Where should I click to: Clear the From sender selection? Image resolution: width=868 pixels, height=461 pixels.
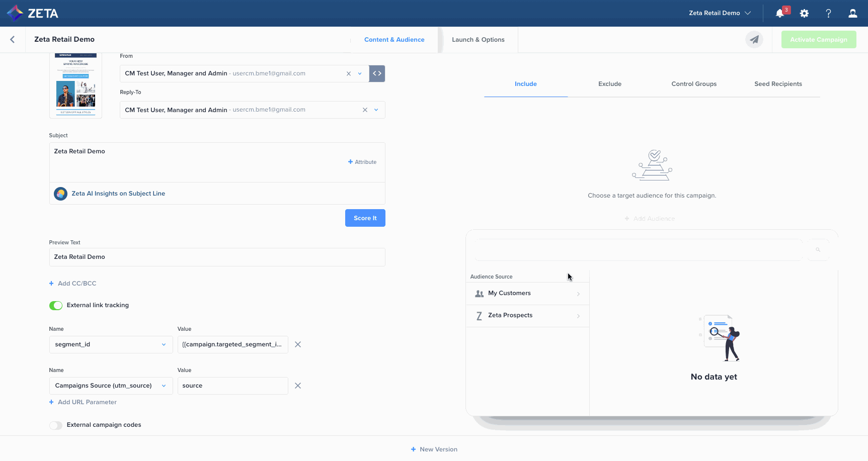click(349, 73)
